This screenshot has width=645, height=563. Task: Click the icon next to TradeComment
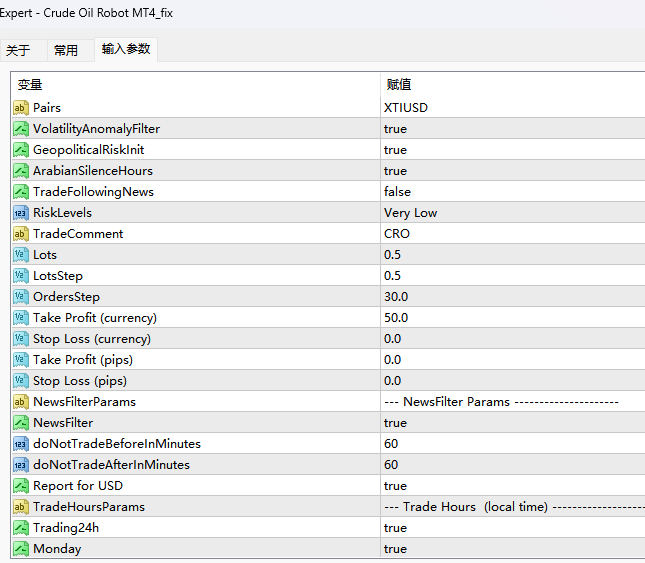point(21,234)
